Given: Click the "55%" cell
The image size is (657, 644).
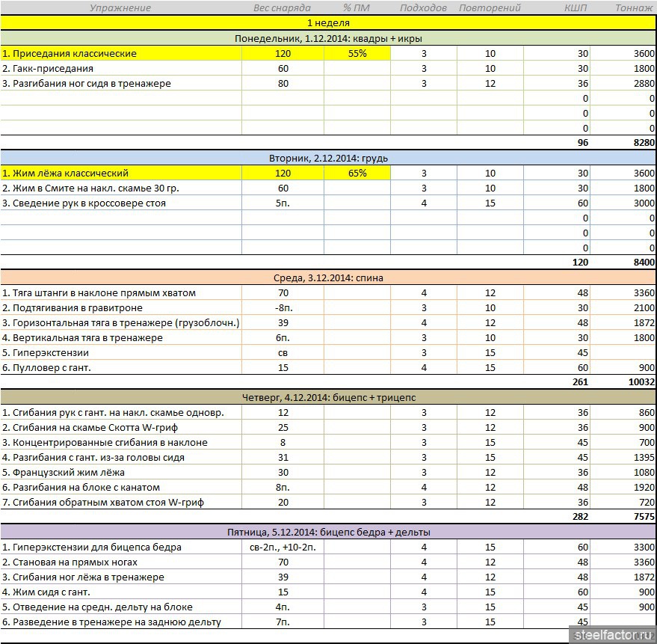Looking at the screenshot, I should pos(357,54).
